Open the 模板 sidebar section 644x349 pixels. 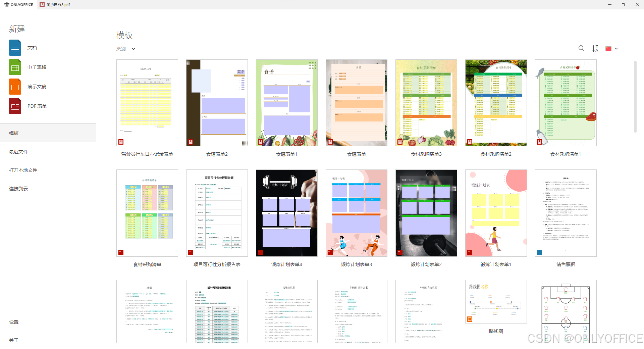(x=48, y=133)
